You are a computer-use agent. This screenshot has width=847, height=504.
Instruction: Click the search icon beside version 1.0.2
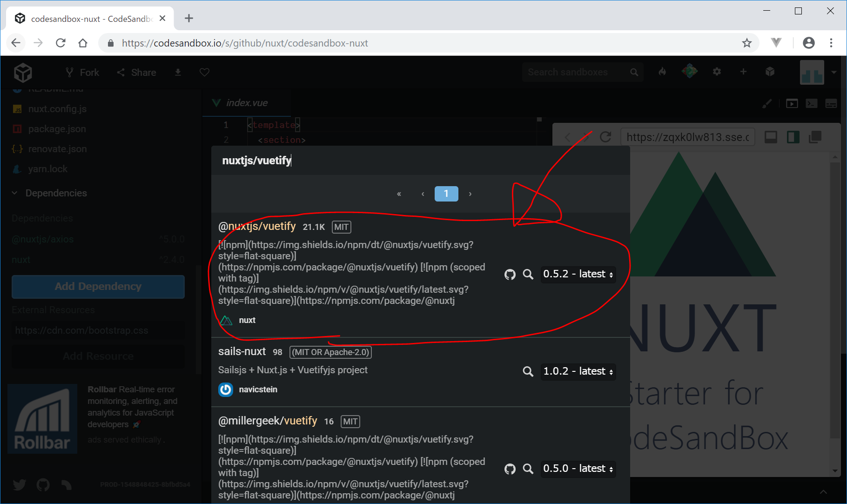coord(528,371)
